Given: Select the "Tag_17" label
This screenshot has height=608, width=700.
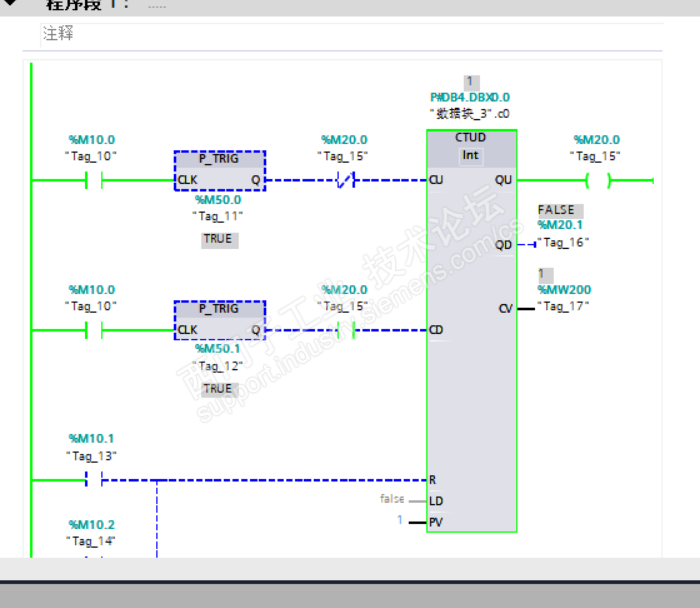Looking at the screenshot, I should pyautogui.click(x=563, y=307).
